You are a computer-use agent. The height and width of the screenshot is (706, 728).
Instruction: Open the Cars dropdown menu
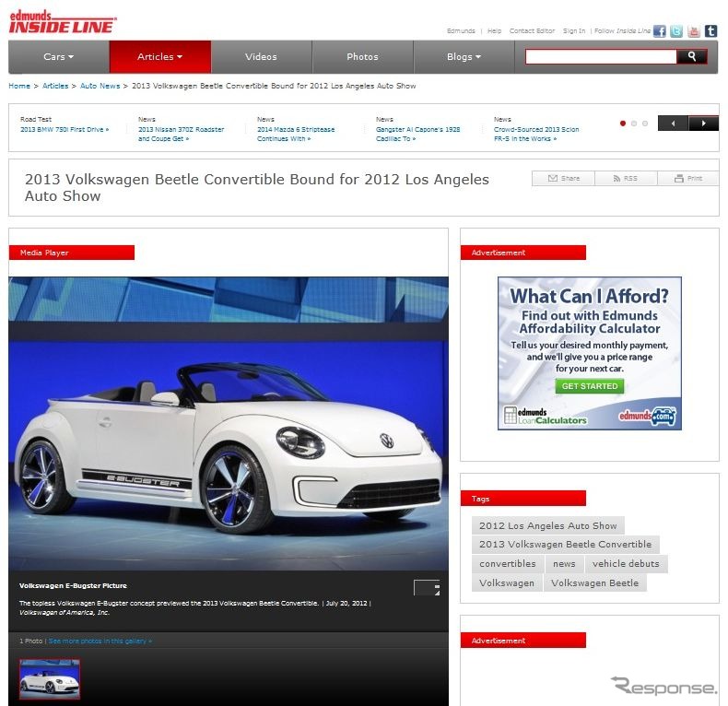[59, 56]
